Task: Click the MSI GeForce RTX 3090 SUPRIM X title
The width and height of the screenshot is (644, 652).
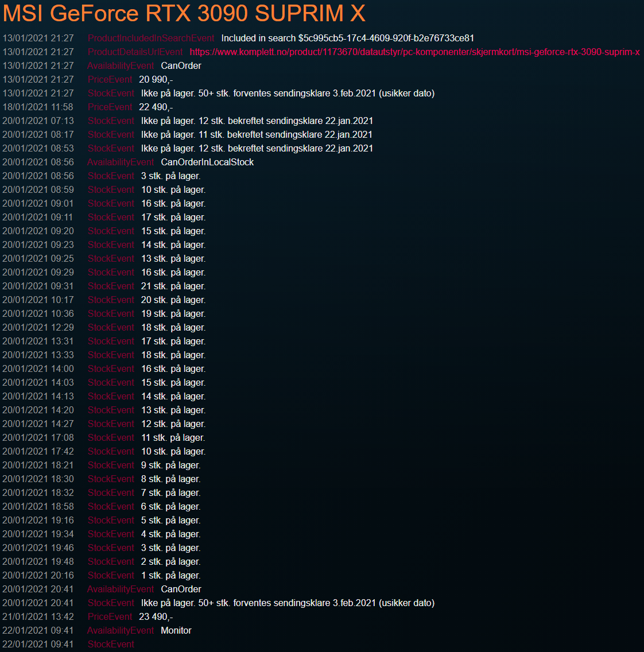Action: pos(184,13)
